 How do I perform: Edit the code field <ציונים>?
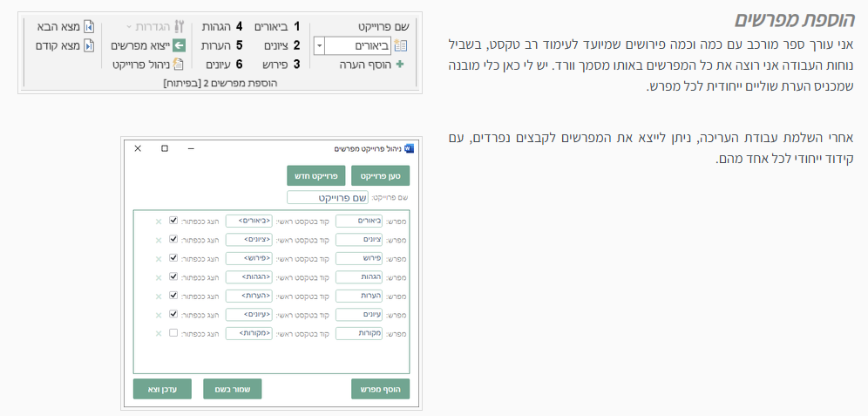[249, 240]
